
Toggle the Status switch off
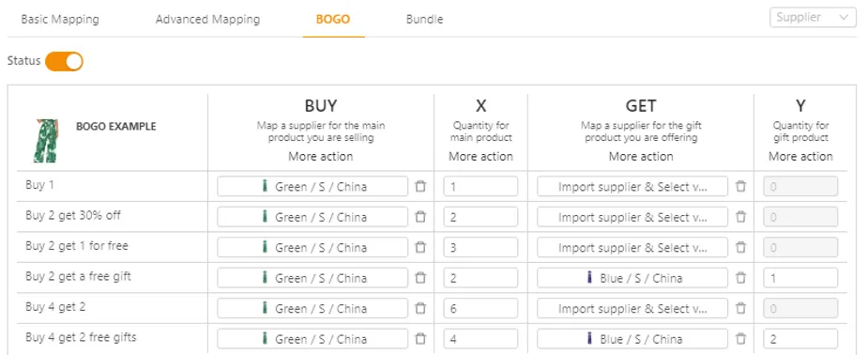tap(64, 61)
